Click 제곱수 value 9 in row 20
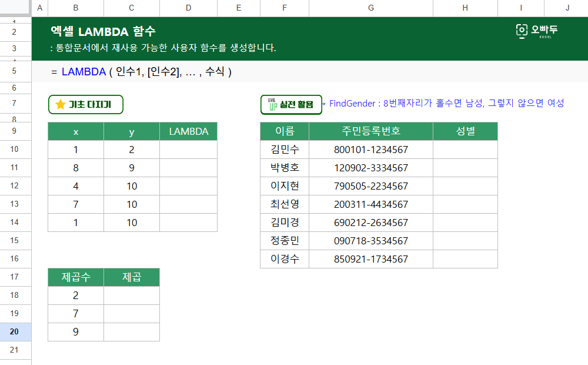Screen dimensions: 588x365 point(76,332)
